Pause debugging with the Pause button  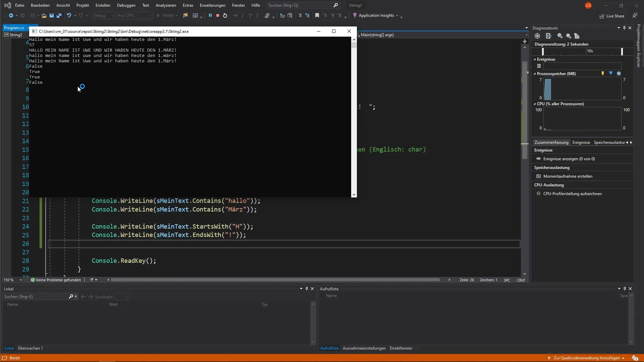pos(210,15)
